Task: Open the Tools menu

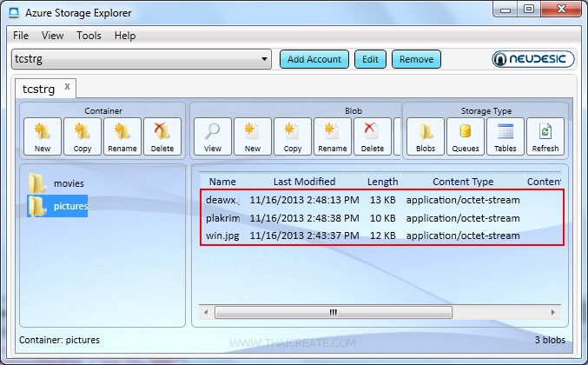Action: click(x=89, y=36)
